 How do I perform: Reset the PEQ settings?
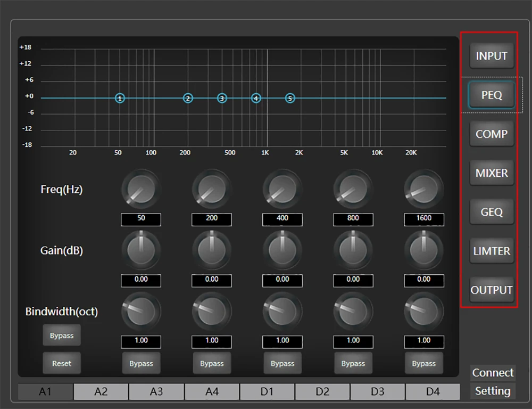tap(62, 363)
